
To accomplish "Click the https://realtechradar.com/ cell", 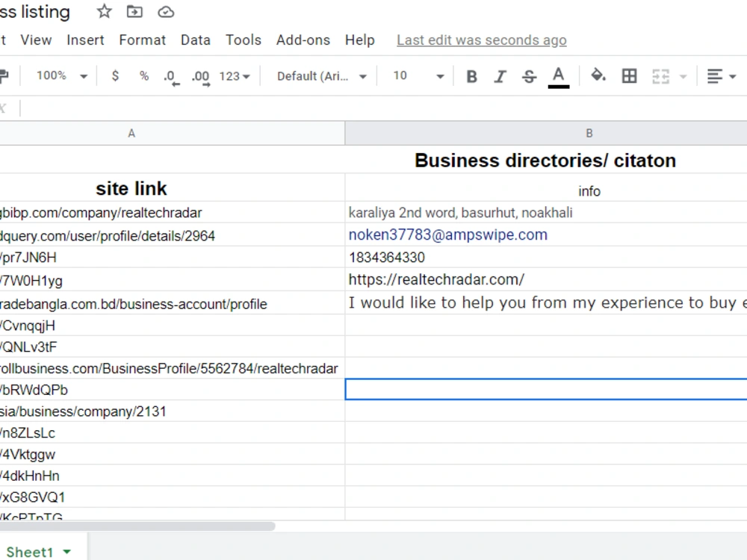I will tap(546, 279).
